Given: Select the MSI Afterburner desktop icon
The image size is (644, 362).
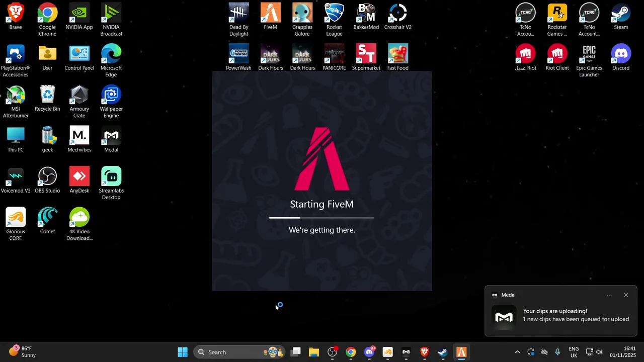Looking at the screenshot, I should click(x=15, y=102).
